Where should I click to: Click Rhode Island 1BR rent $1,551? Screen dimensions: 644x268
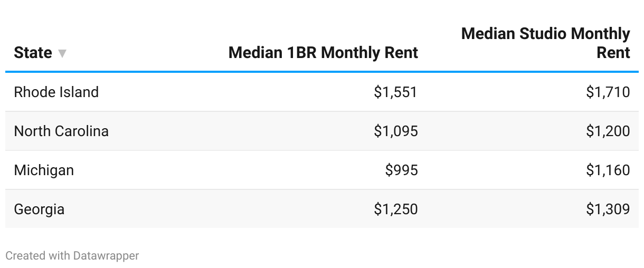(396, 92)
